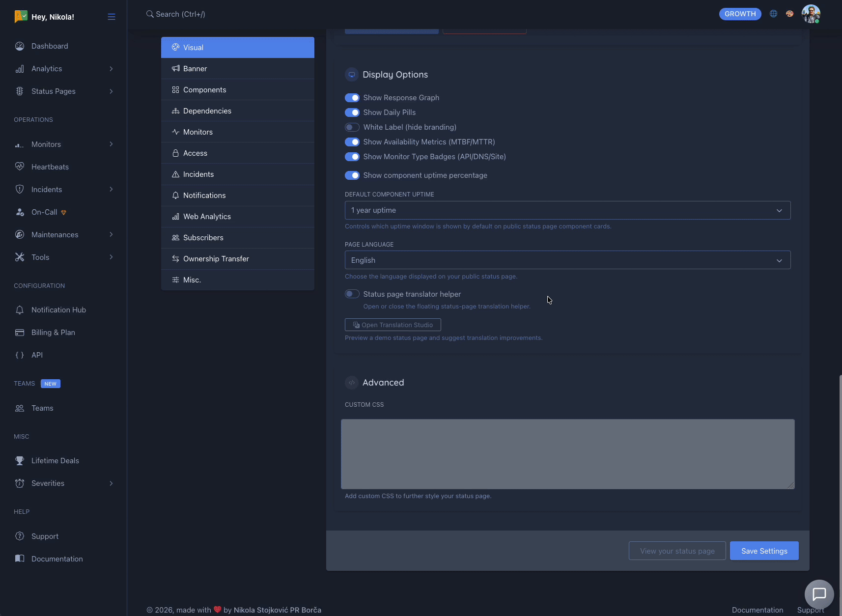The width and height of the screenshot is (842, 616).
Task: Open Translation Studio
Action: pos(393,324)
